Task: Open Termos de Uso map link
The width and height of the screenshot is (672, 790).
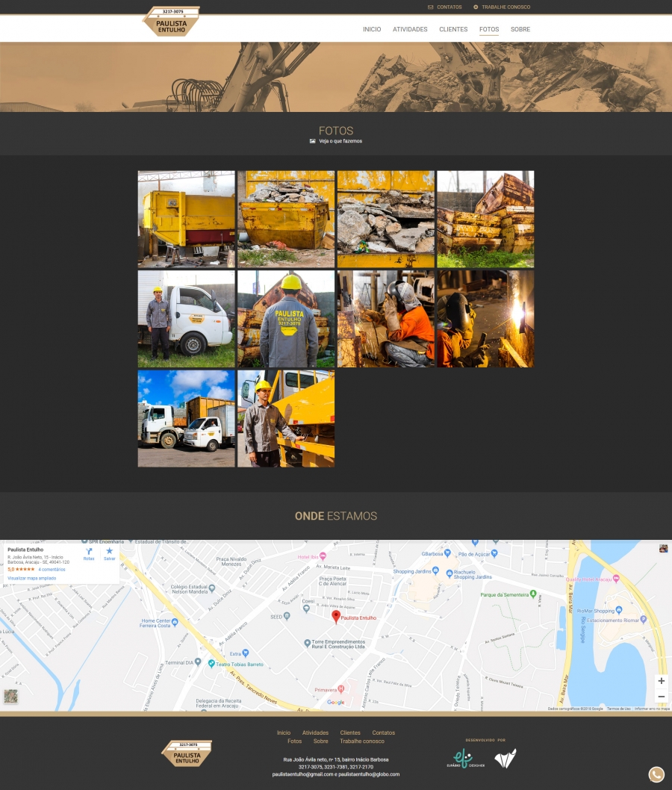Action: pos(618,709)
